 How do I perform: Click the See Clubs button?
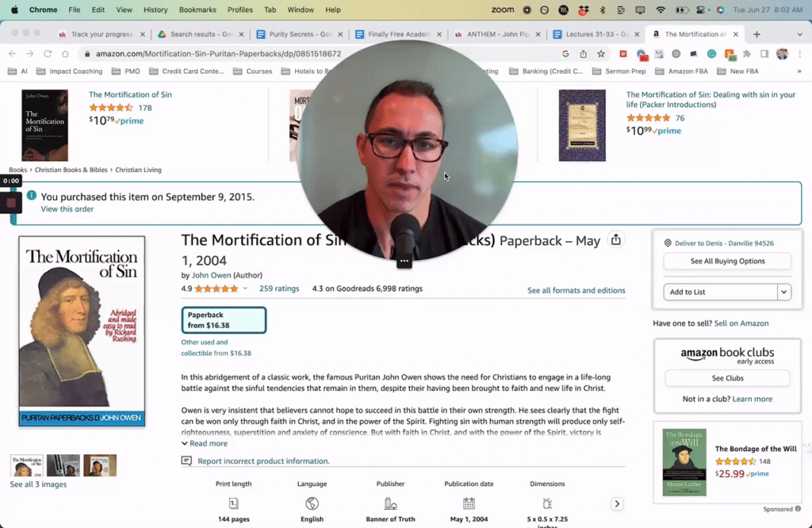tap(727, 378)
